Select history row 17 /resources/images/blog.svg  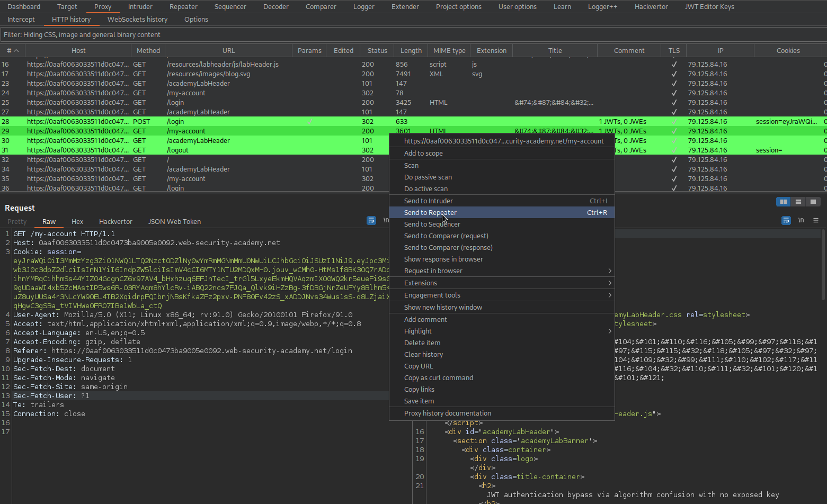pos(413,74)
